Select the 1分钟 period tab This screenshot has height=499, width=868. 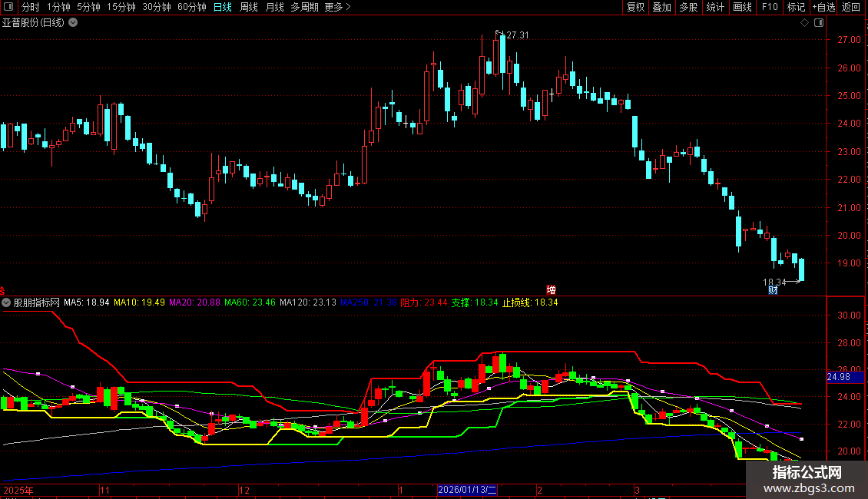point(58,7)
